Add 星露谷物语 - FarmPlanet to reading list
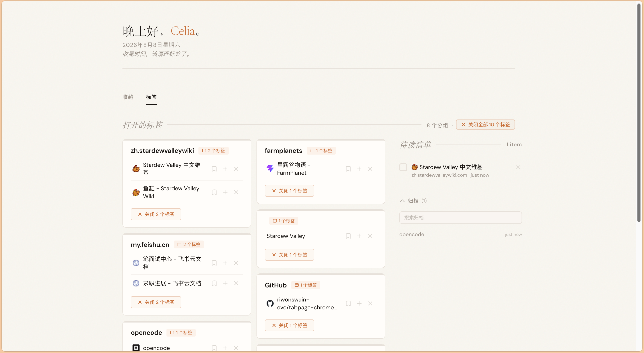The width and height of the screenshot is (644, 353). (359, 169)
